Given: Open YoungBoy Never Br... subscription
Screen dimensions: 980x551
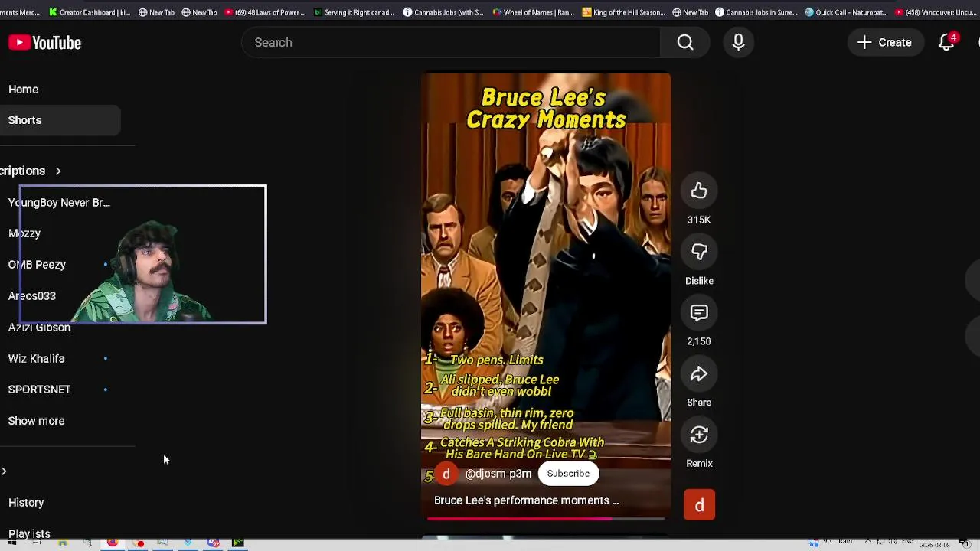Looking at the screenshot, I should pos(59,203).
